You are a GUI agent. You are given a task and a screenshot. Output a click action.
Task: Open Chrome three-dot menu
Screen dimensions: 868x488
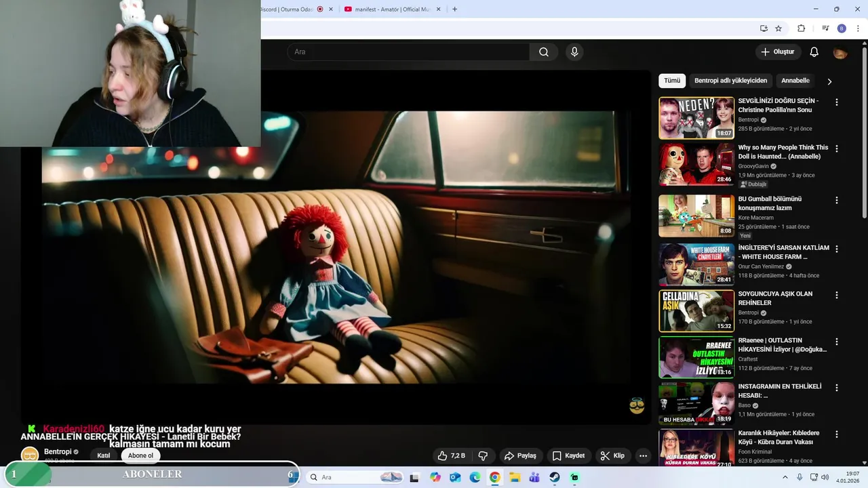pyautogui.click(x=856, y=28)
